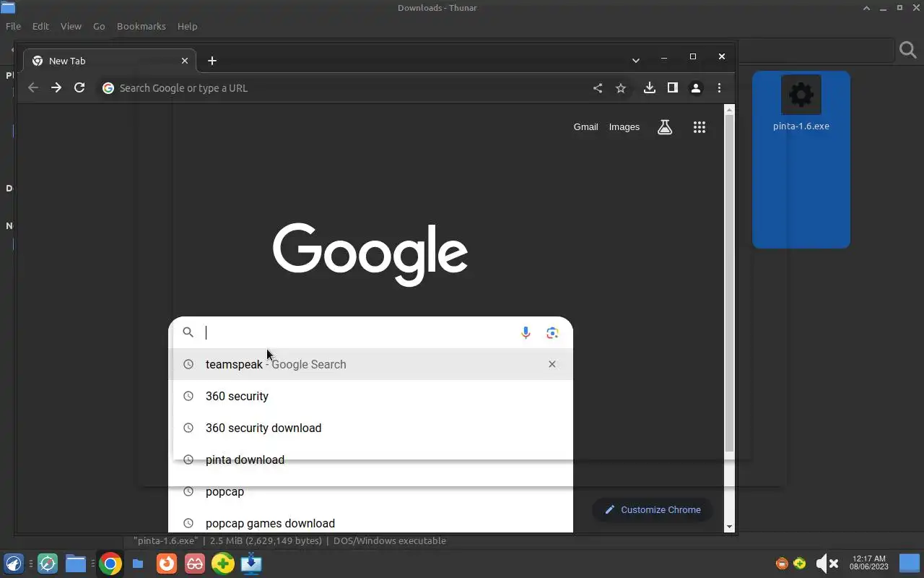The width and height of the screenshot is (924, 578).
Task: Open Thunar File menu
Action: tap(13, 26)
